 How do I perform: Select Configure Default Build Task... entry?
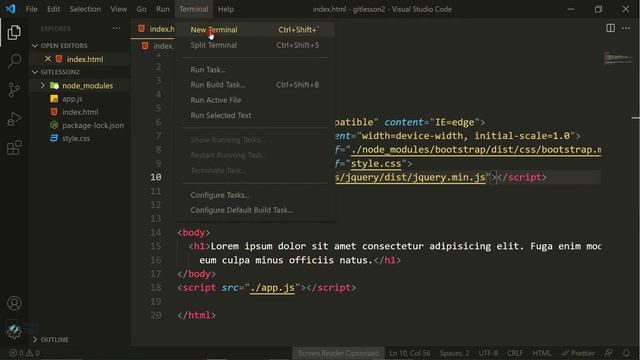pyautogui.click(x=255, y=210)
